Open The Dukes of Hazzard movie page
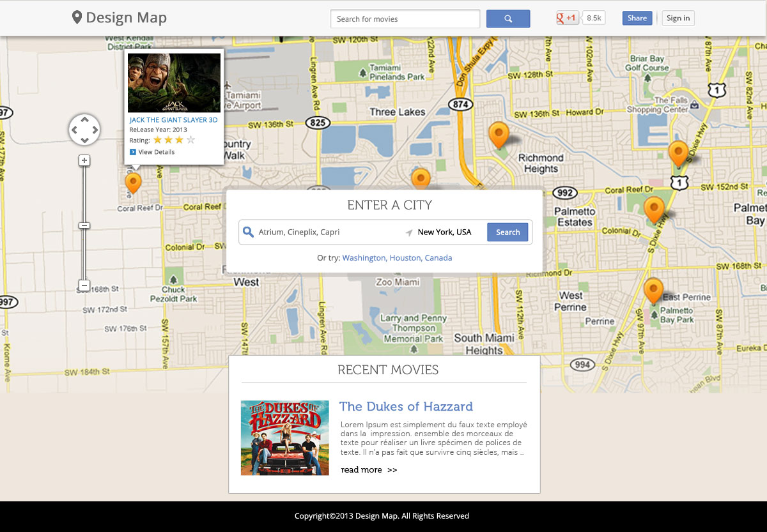The width and height of the screenshot is (767, 532). 406,406
